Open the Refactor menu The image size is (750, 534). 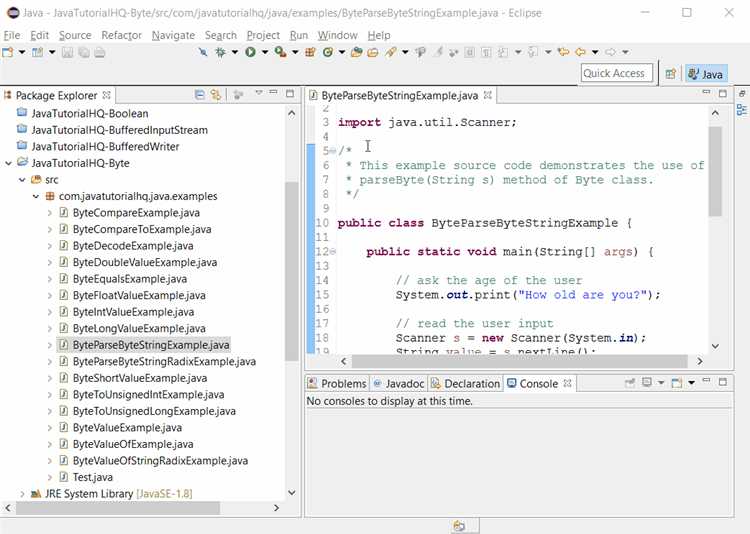(x=121, y=35)
